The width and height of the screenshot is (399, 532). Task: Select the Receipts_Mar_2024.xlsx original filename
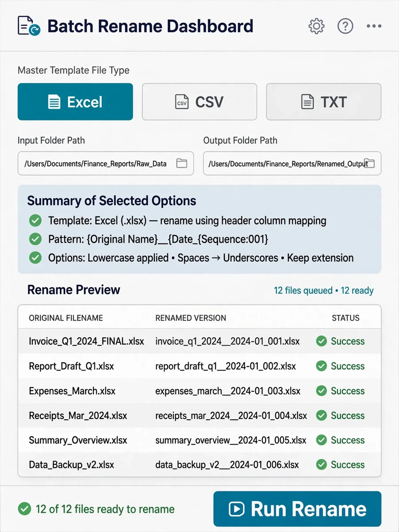(x=78, y=416)
